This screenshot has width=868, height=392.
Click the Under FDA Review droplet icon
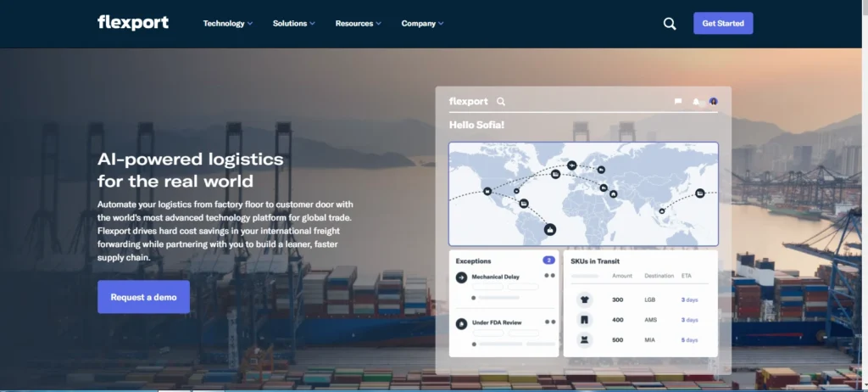pyautogui.click(x=462, y=324)
